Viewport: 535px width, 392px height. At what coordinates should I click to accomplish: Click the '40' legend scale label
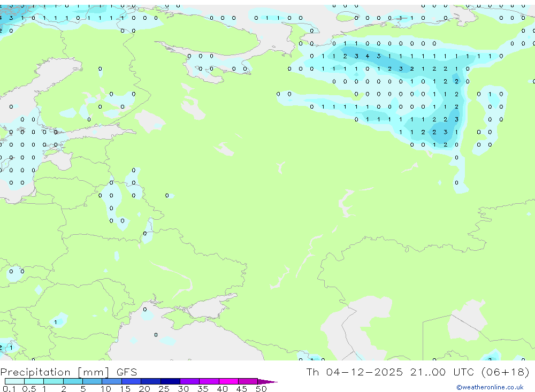223,389
